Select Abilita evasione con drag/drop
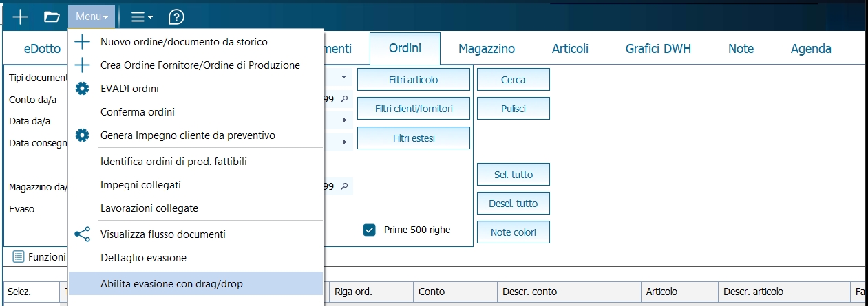 (171, 283)
